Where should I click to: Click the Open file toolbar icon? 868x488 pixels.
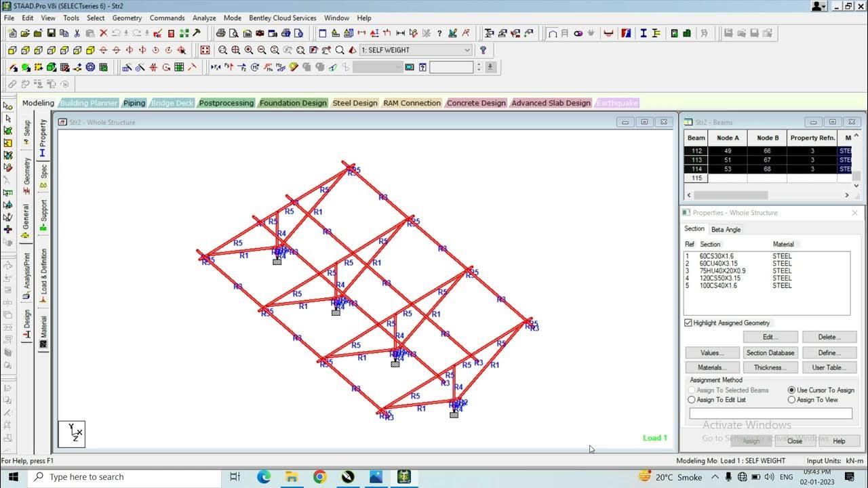coord(25,33)
